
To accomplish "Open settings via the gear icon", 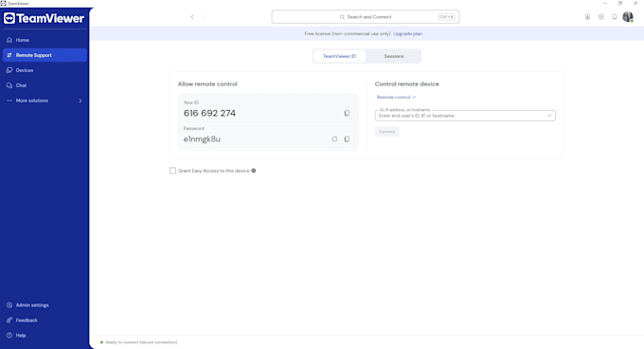I will pyautogui.click(x=600, y=17).
